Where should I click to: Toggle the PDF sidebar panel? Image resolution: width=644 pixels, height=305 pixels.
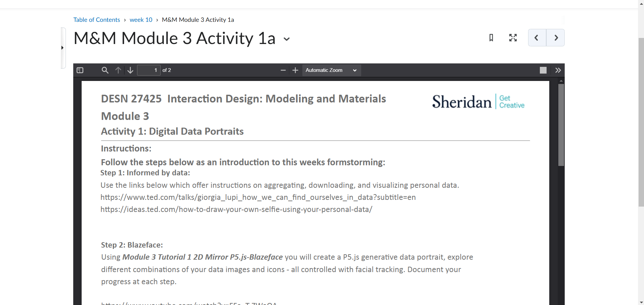(x=80, y=70)
